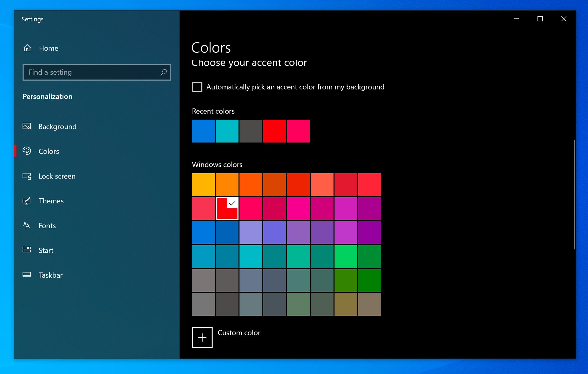
Task: Click the Home icon in sidebar
Action: 28,48
